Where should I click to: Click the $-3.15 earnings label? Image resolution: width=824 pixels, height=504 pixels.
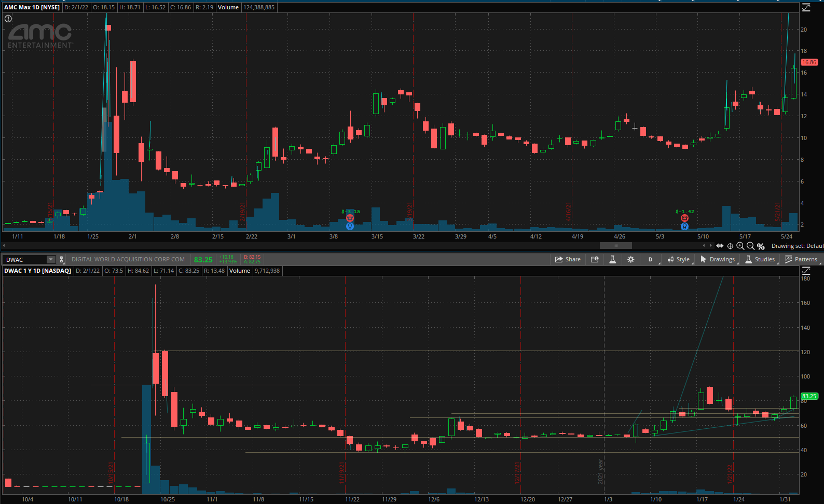click(x=351, y=212)
